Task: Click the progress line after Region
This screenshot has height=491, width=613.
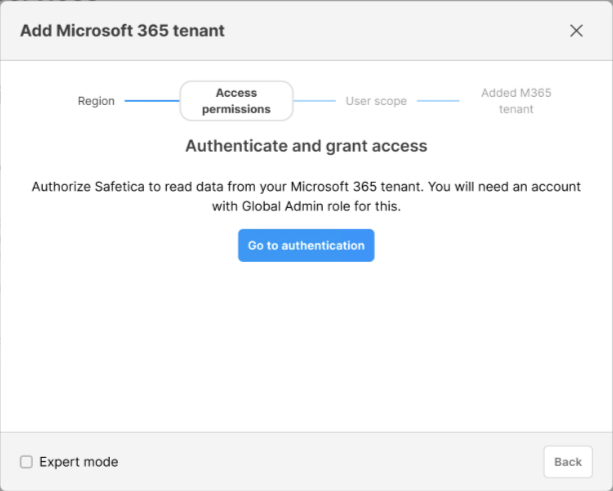Action: (x=152, y=101)
